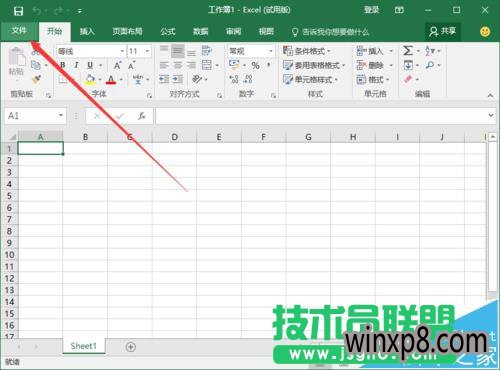Switch to the 审阅 (Review) tab
This screenshot has height=370, width=500.
(233, 32)
